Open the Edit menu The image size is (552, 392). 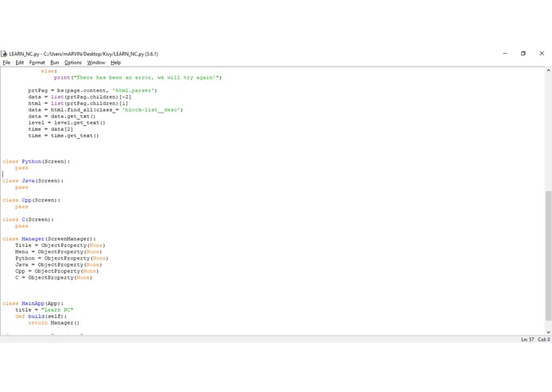(x=20, y=63)
